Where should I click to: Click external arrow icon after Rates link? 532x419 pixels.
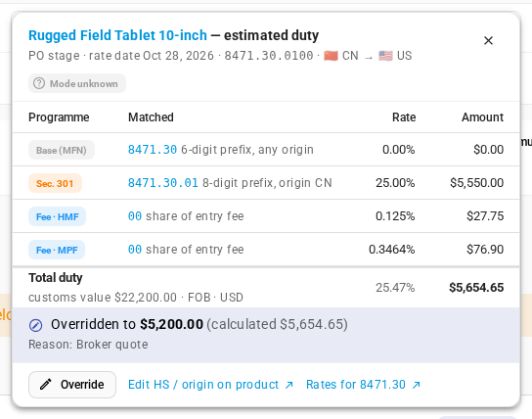tap(416, 385)
